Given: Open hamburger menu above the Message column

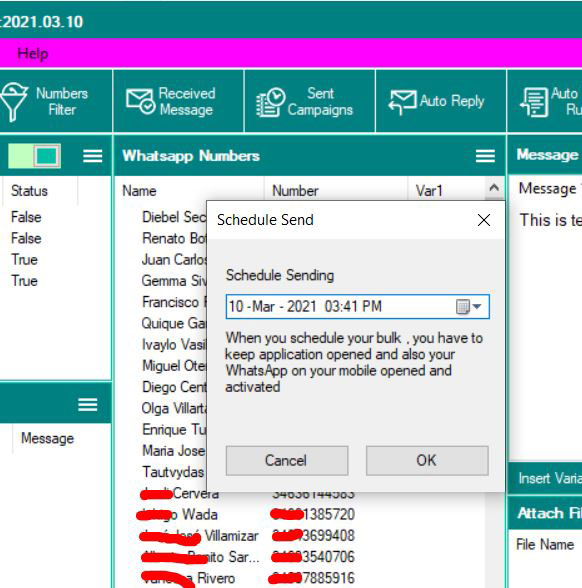Looking at the screenshot, I should [88, 404].
